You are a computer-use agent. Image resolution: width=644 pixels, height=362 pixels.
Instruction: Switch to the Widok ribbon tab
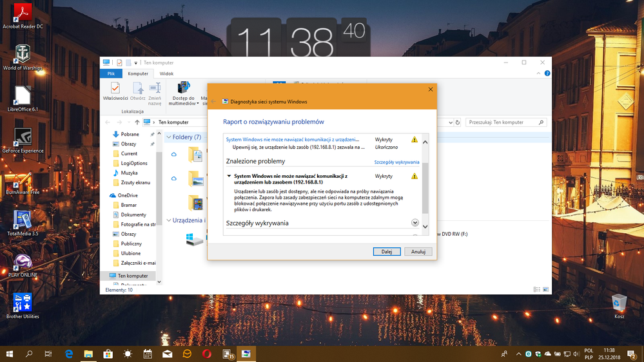[x=166, y=73]
